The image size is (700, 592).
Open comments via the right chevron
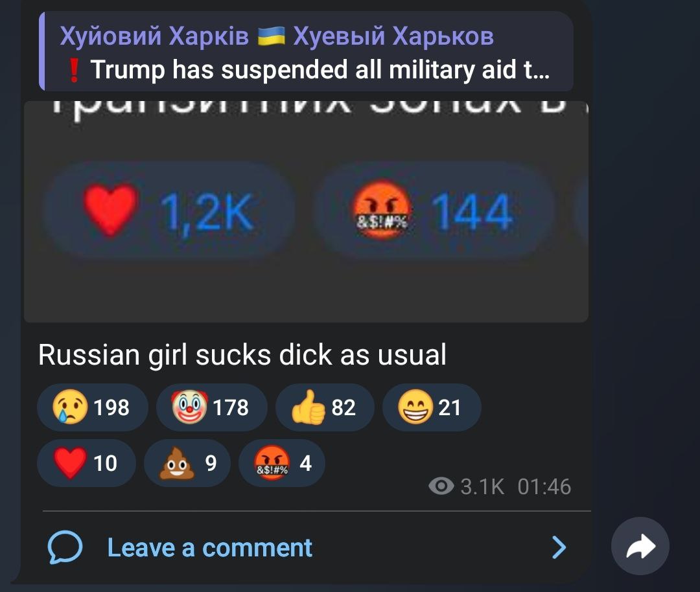point(559,547)
